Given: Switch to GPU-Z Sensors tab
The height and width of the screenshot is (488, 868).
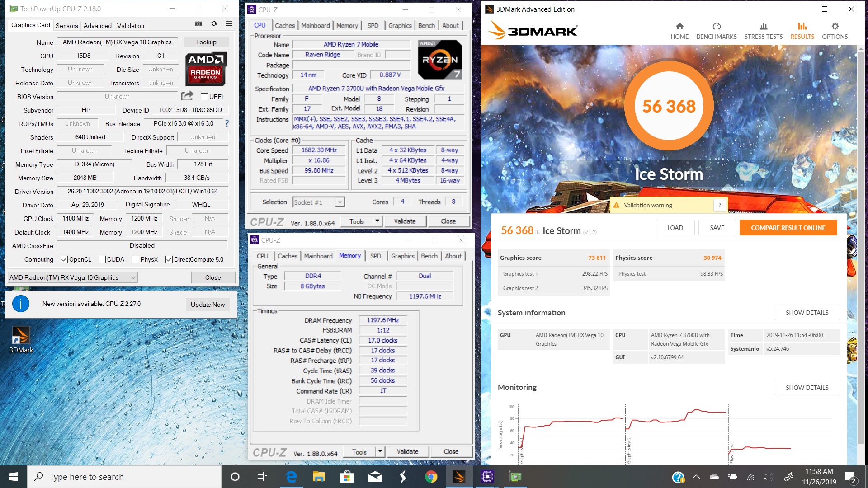Looking at the screenshot, I should coord(67,26).
